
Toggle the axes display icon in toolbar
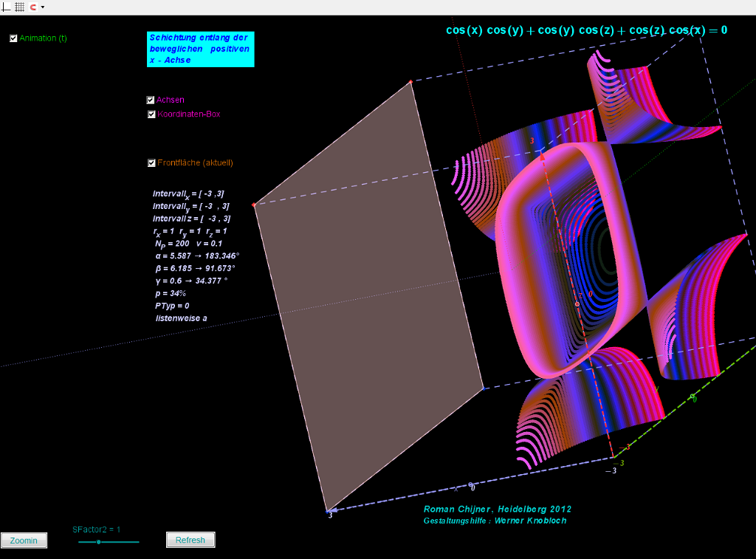7,7
